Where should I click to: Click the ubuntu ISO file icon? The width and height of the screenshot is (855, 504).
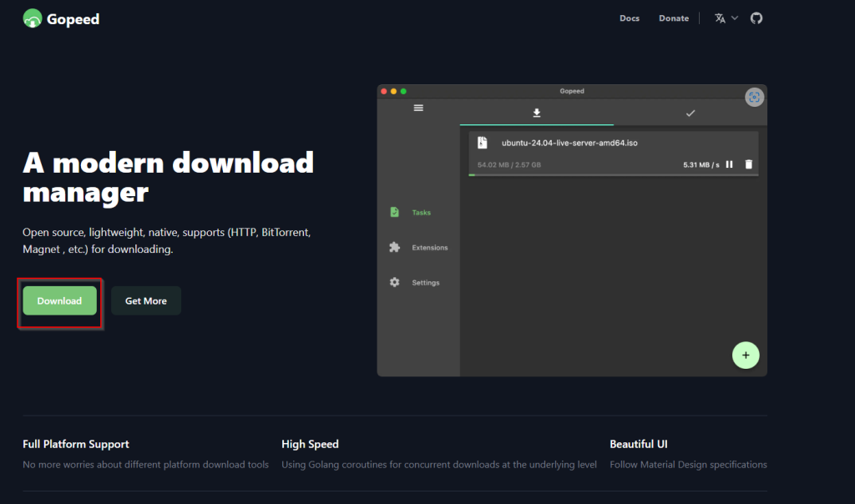tap(482, 143)
